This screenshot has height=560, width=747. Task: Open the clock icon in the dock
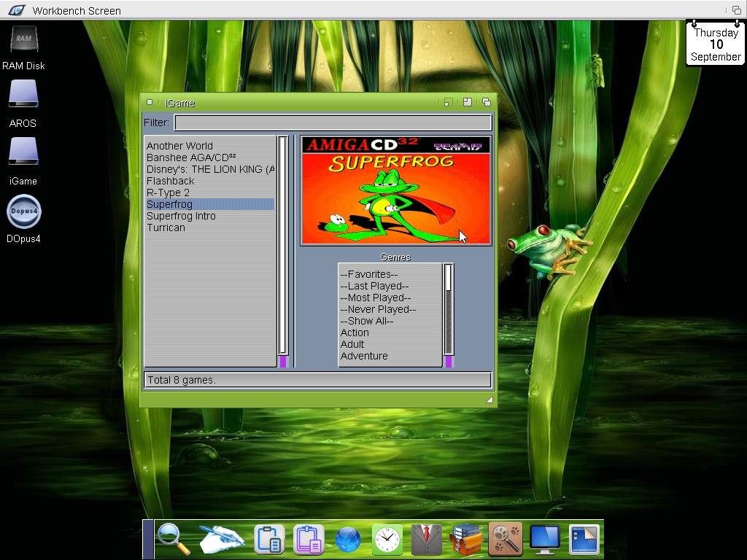(387, 540)
